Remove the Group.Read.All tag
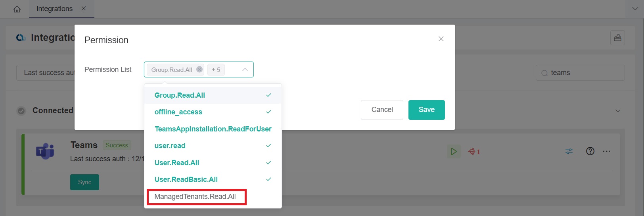 [x=199, y=69]
